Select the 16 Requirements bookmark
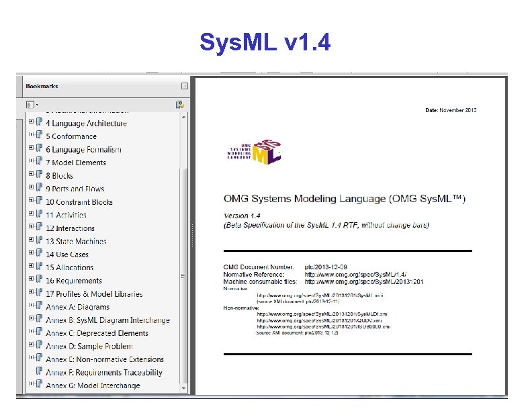The width and height of the screenshot is (532, 411). pos(74,281)
